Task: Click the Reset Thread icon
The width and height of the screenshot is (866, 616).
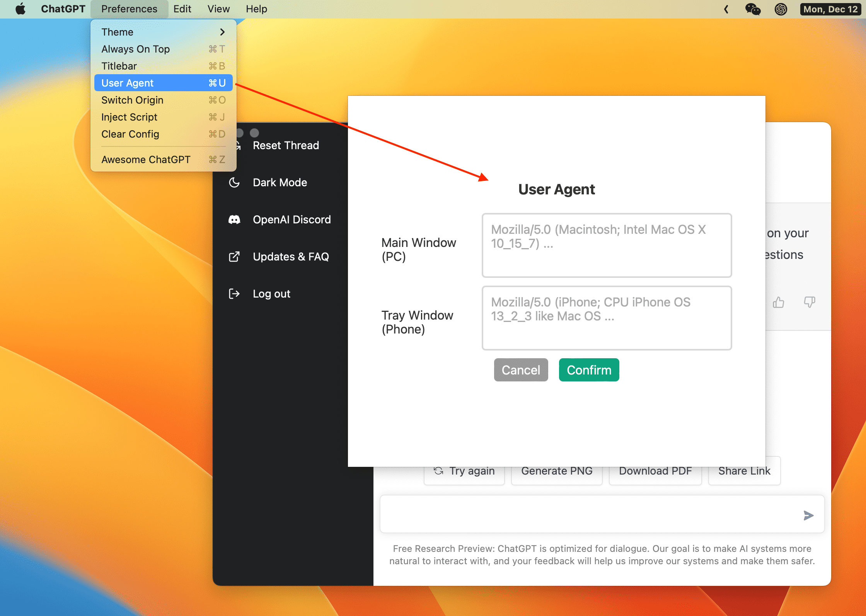Action: point(237,145)
